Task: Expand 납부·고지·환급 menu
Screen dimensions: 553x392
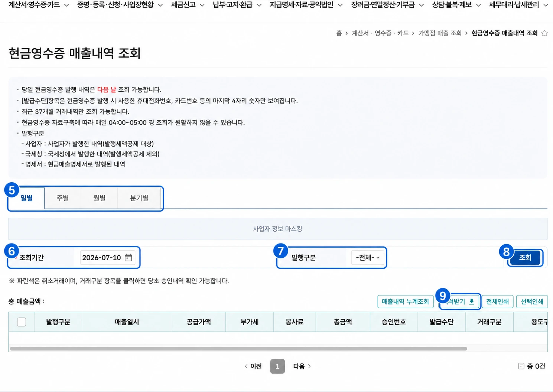Action: point(237,5)
